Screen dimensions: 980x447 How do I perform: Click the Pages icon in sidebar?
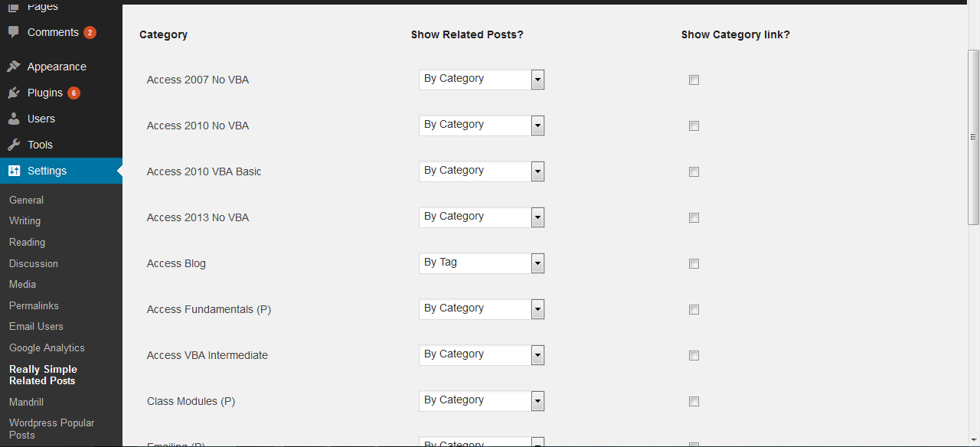click(x=14, y=6)
